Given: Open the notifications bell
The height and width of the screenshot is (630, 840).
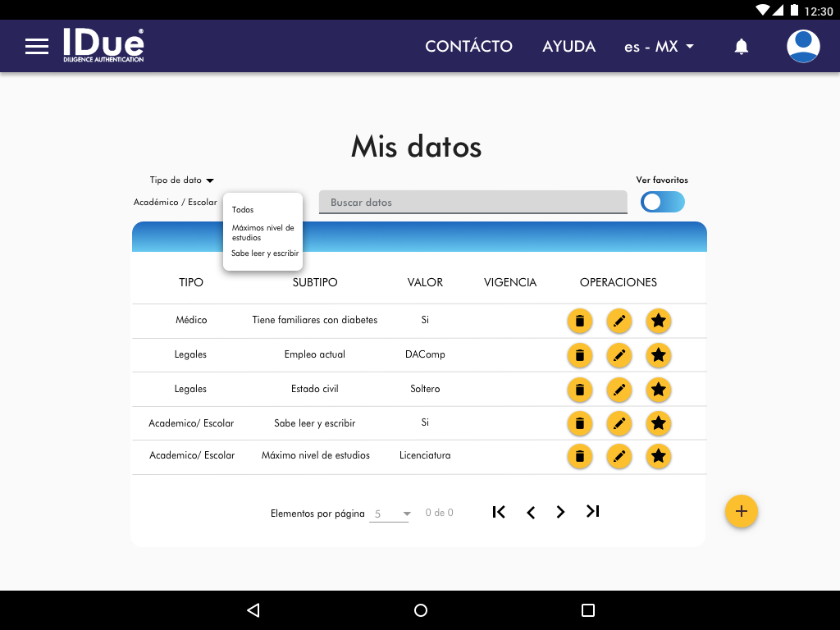Looking at the screenshot, I should point(742,47).
